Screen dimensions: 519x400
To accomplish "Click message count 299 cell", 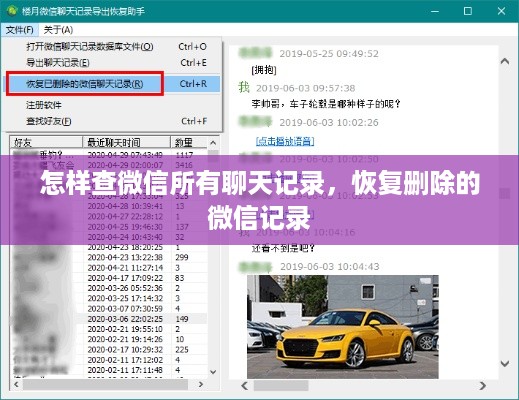I will [182, 257].
